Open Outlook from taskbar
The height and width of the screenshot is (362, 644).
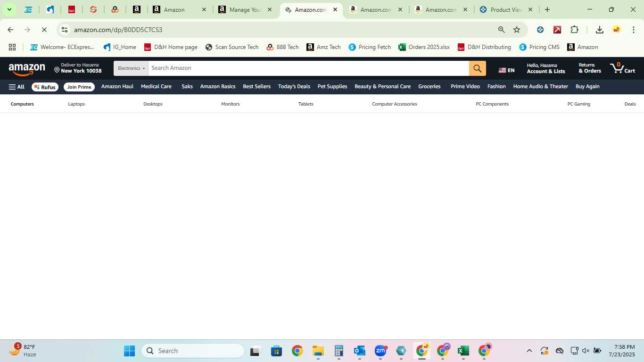click(359, 351)
